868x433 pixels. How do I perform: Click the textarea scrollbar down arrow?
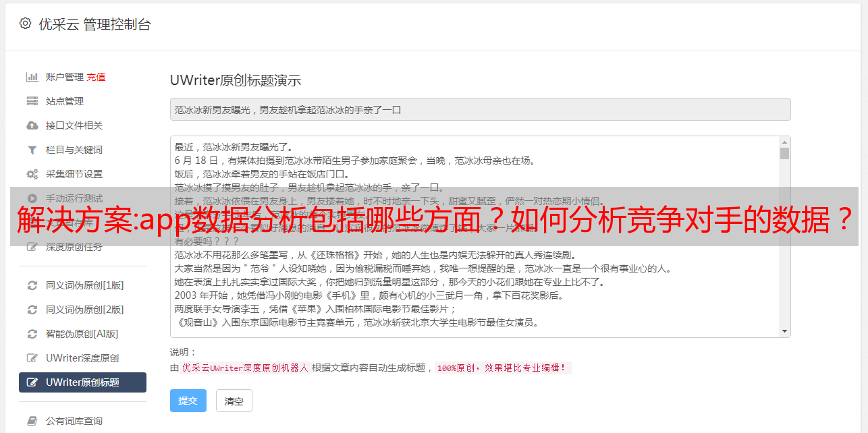click(784, 331)
